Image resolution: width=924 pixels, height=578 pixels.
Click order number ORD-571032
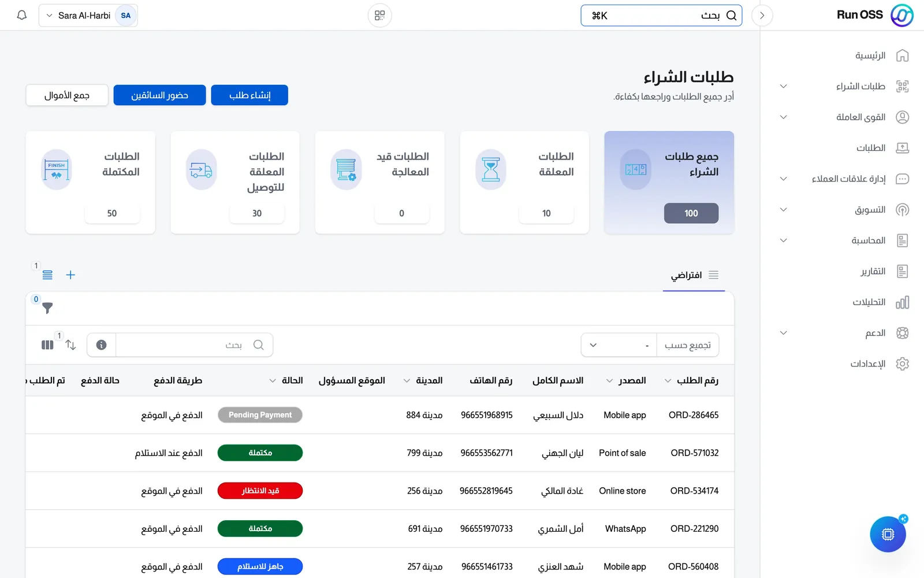coord(695,453)
